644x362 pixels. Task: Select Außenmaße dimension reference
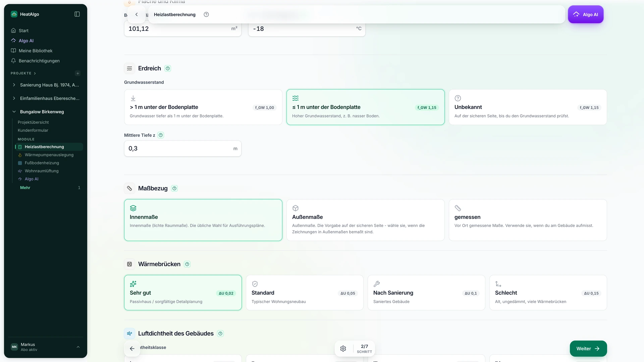(366, 220)
